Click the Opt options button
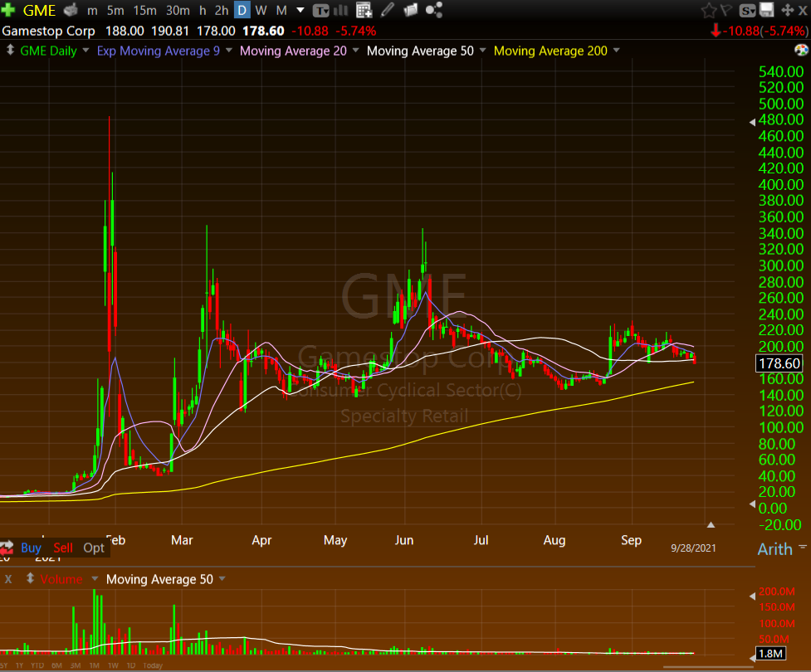This screenshot has width=811, height=672. click(94, 548)
